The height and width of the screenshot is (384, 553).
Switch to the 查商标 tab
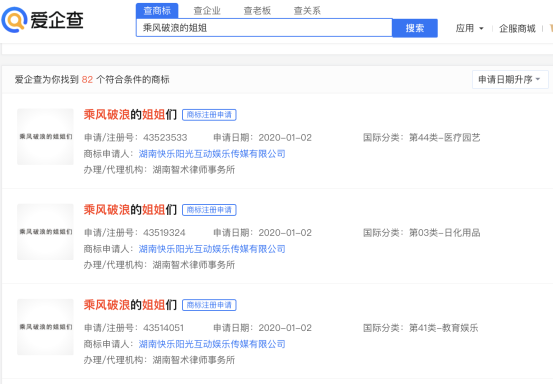[157, 11]
